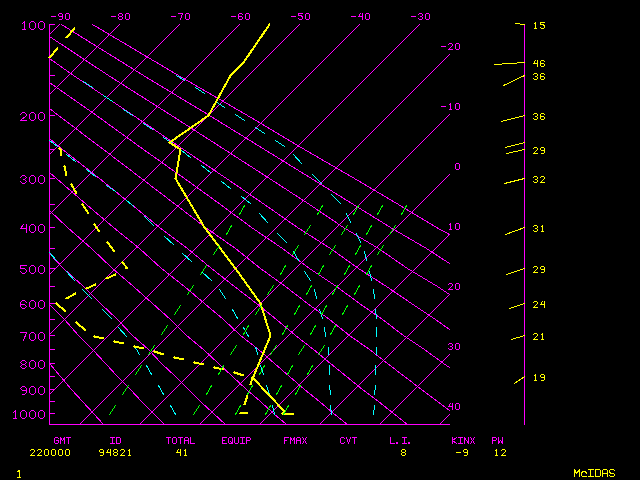This screenshot has width=640, height=480.
Task: Click the McIDAS text in corner
Action: click(592, 472)
